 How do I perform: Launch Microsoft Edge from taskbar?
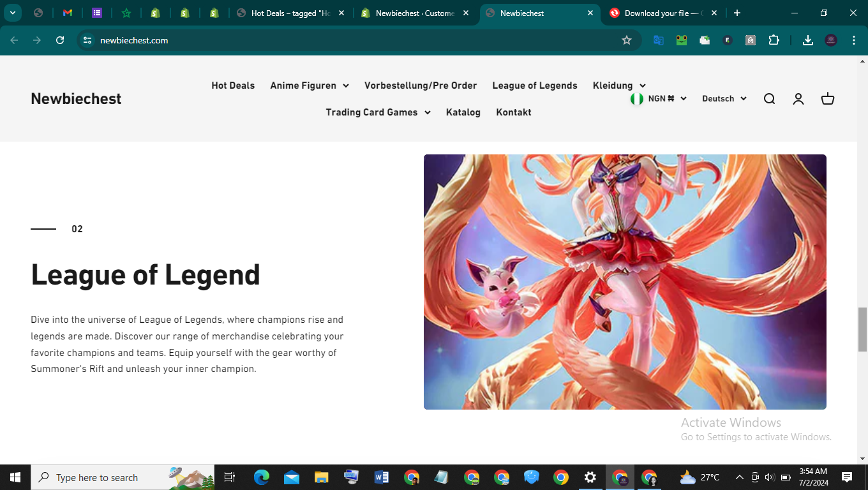(262, 477)
